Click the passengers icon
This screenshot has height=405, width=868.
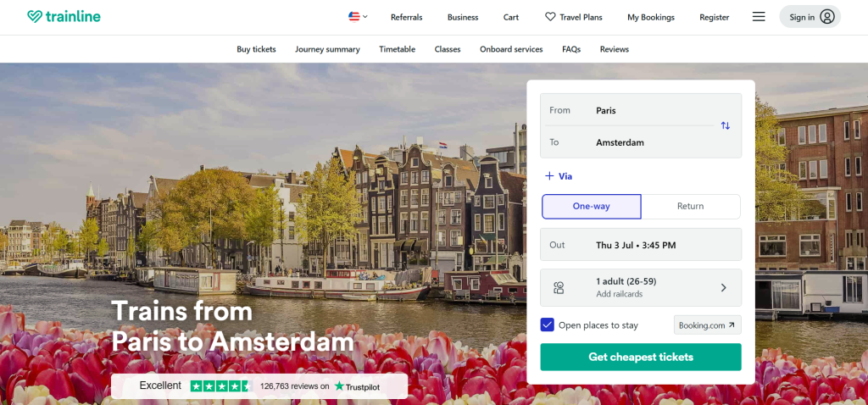coord(559,288)
